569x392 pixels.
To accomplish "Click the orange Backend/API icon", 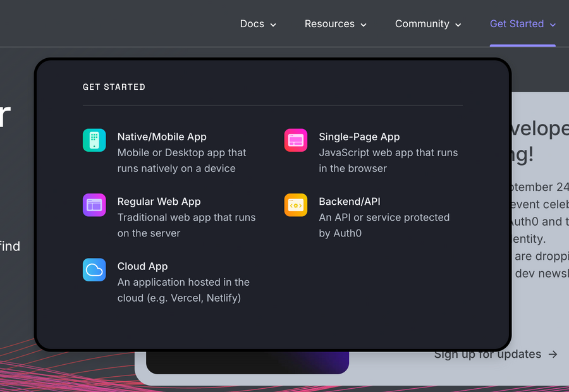I will (296, 205).
